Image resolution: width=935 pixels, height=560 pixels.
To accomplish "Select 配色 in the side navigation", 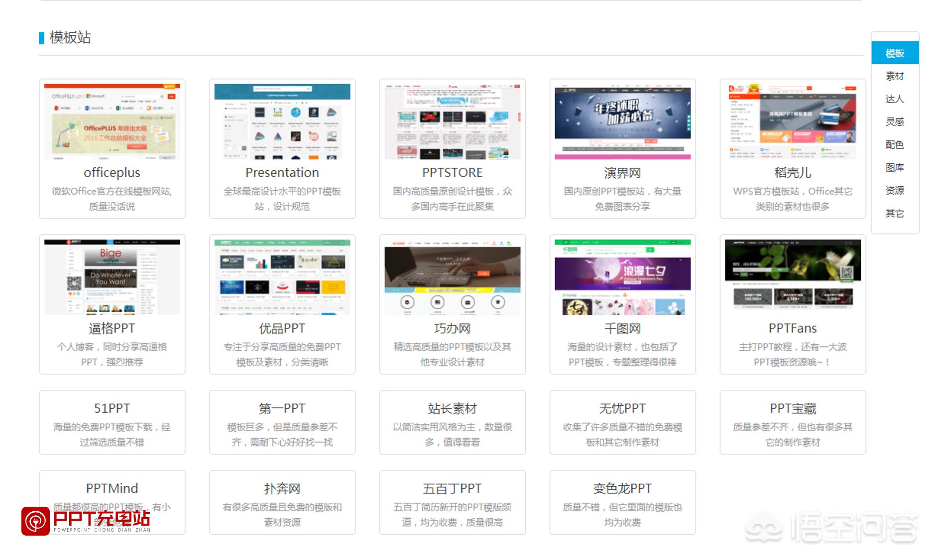I will click(895, 145).
